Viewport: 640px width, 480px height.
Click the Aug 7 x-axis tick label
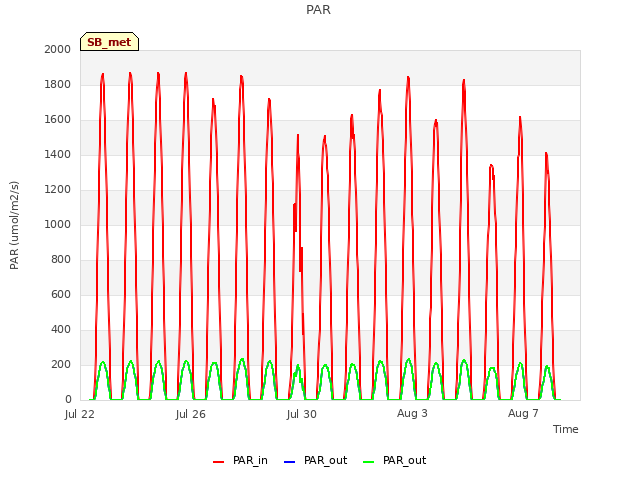point(523,413)
